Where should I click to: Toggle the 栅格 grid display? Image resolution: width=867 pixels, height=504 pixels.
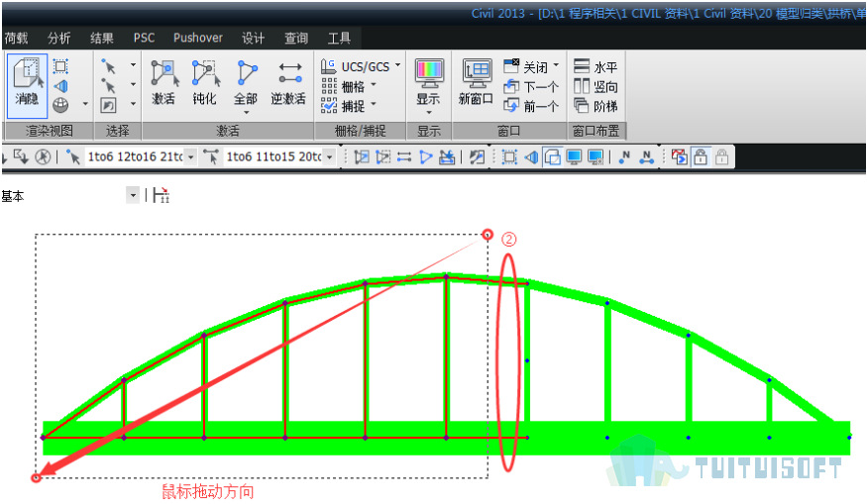(x=349, y=86)
